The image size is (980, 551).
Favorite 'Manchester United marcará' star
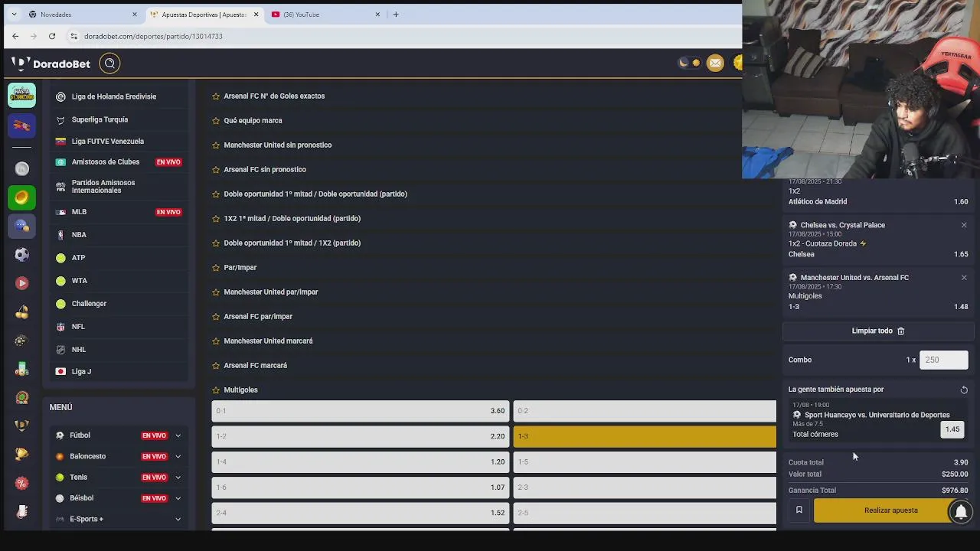tap(216, 341)
